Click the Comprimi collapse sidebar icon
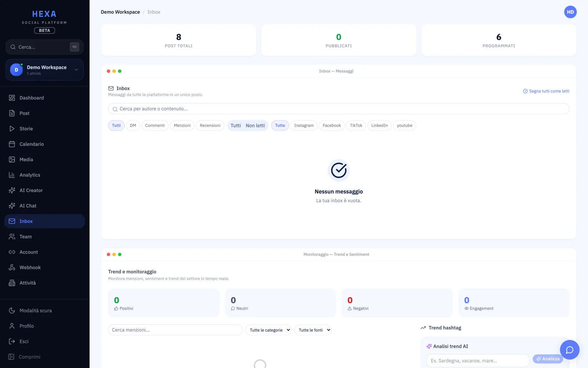The width and height of the screenshot is (588, 368). 11,357
